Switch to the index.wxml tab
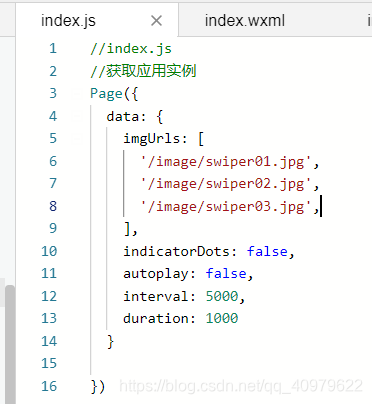The image size is (372, 404). pyautogui.click(x=245, y=21)
